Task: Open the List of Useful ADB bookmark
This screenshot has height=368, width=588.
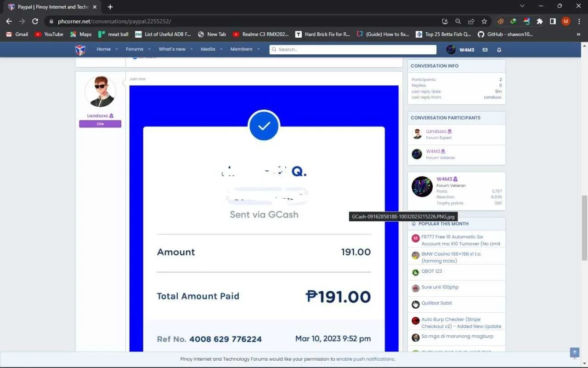Action: tap(163, 34)
